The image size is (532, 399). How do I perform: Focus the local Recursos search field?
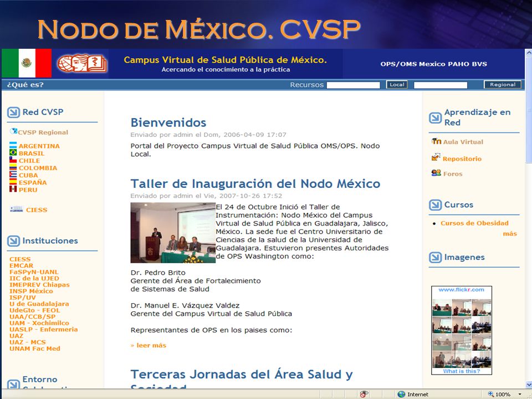click(353, 85)
